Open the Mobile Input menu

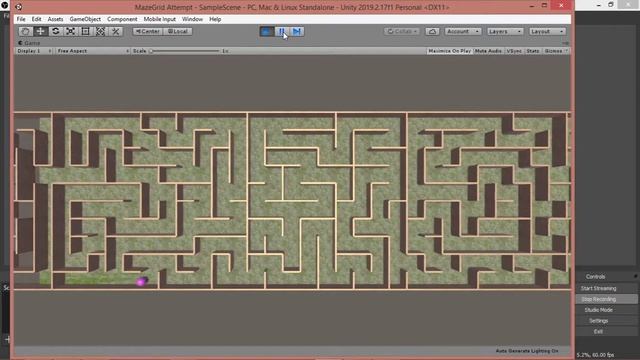tap(159, 19)
